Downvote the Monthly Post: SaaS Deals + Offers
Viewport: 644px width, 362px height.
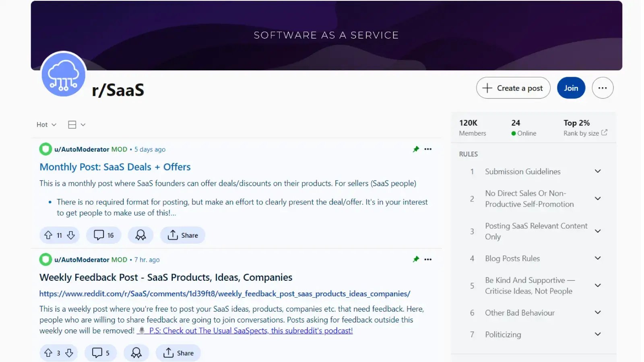[71, 235]
